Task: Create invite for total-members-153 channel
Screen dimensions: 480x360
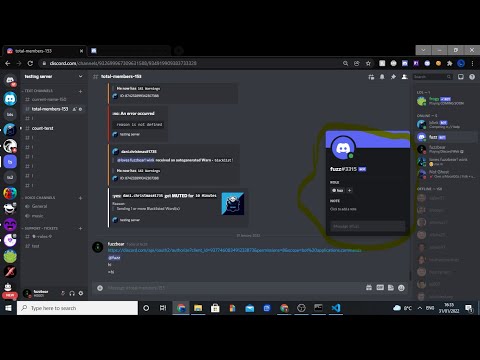Action: pyautogui.click(x=75, y=109)
